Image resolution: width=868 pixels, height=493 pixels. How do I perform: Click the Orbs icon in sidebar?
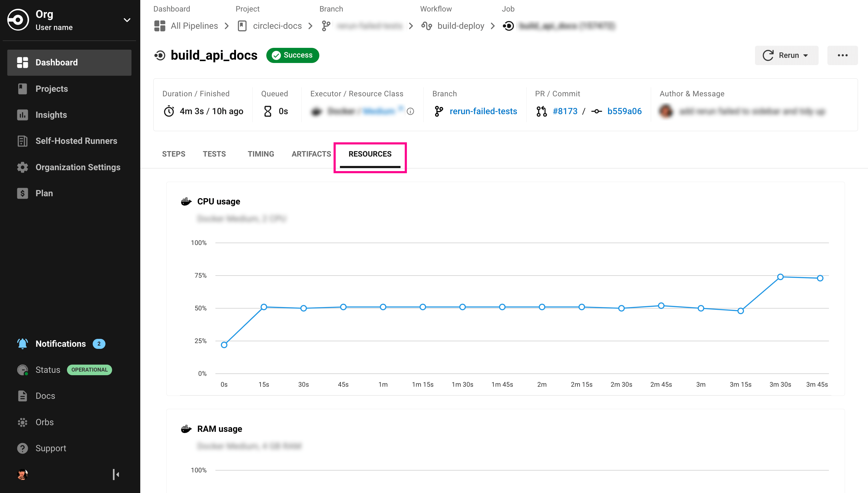[x=23, y=422]
